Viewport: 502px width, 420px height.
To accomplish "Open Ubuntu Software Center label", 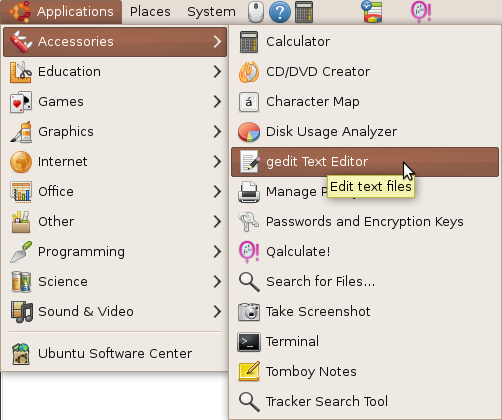I will coord(115,354).
